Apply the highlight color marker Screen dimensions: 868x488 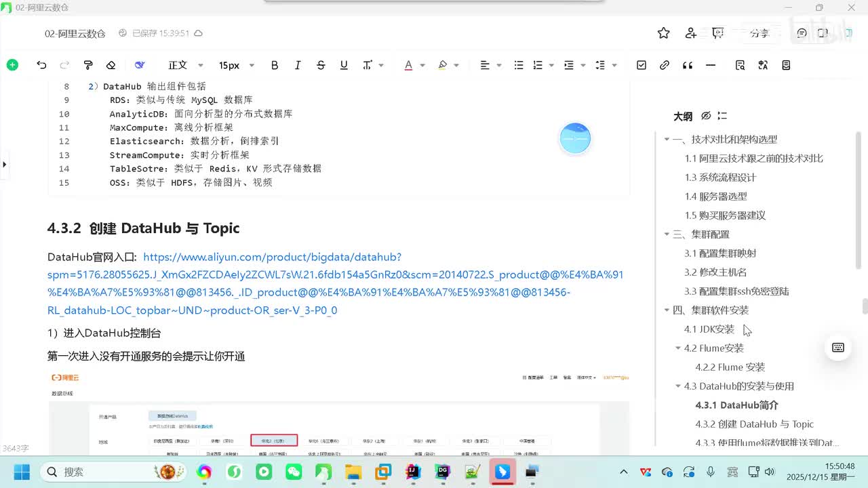pyautogui.click(x=443, y=65)
